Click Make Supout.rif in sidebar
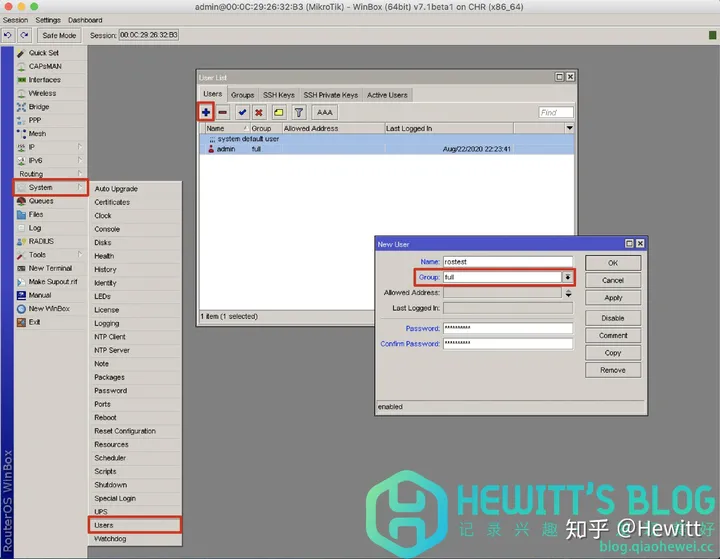 click(53, 282)
